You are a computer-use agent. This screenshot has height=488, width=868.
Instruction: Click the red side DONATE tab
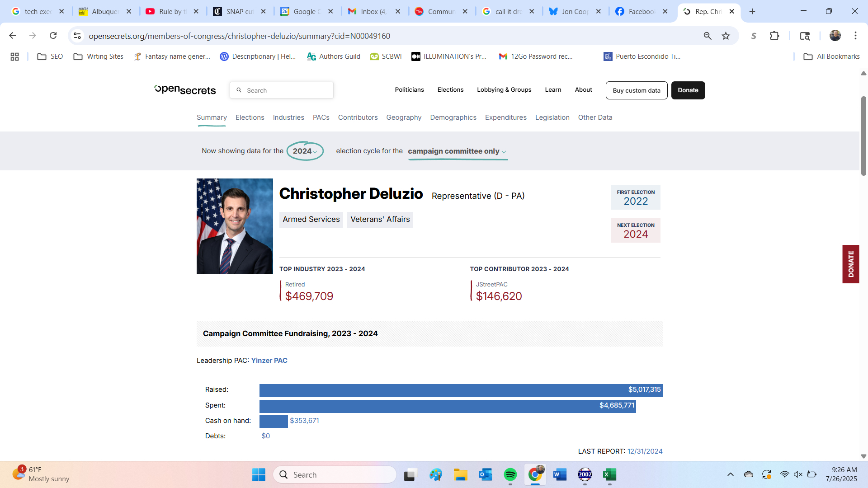(850, 264)
